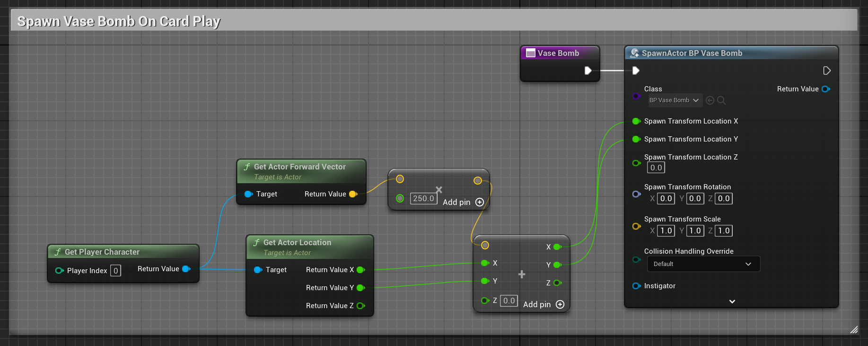Click the add node yellow vector input pin
Screen dimensions: 868x346
[485, 245]
